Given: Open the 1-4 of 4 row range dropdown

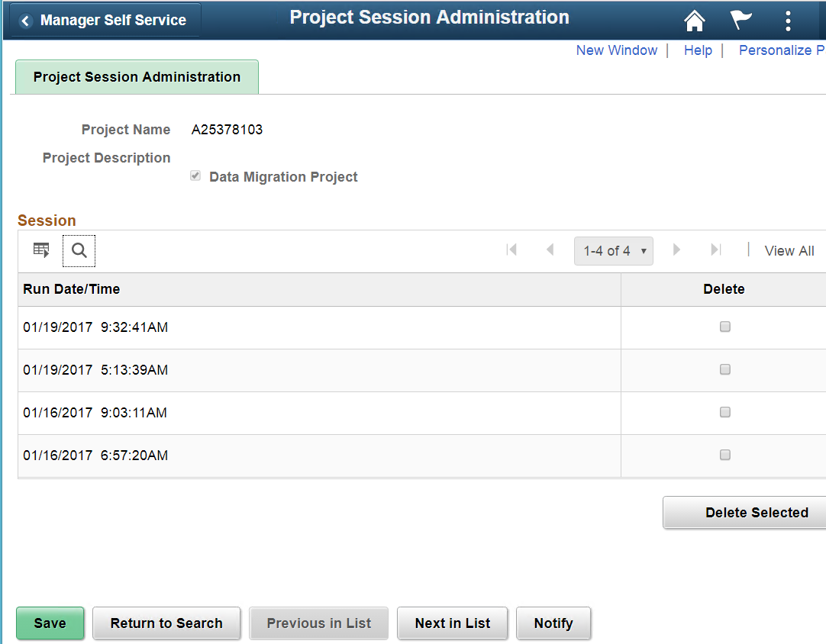Looking at the screenshot, I should click(x=614, y=251).
